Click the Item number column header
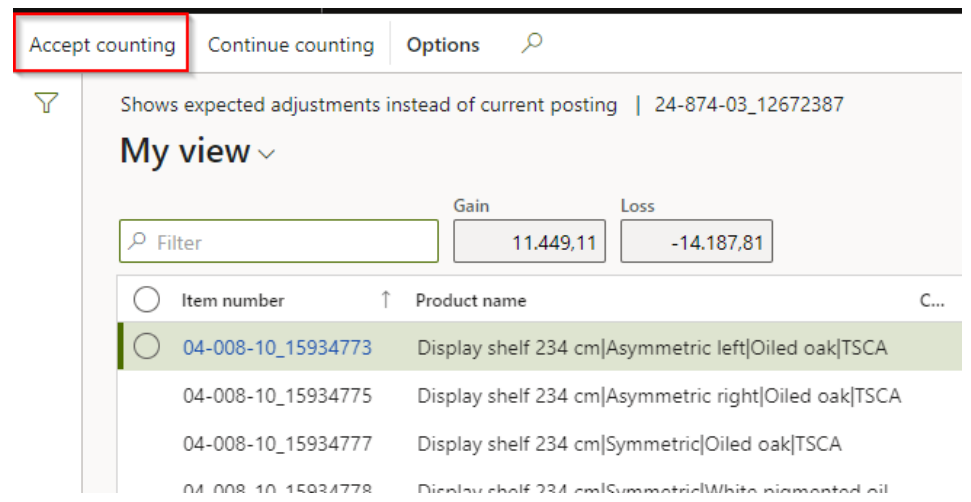Viewport: 971px width, 502px height. [233, 300]
